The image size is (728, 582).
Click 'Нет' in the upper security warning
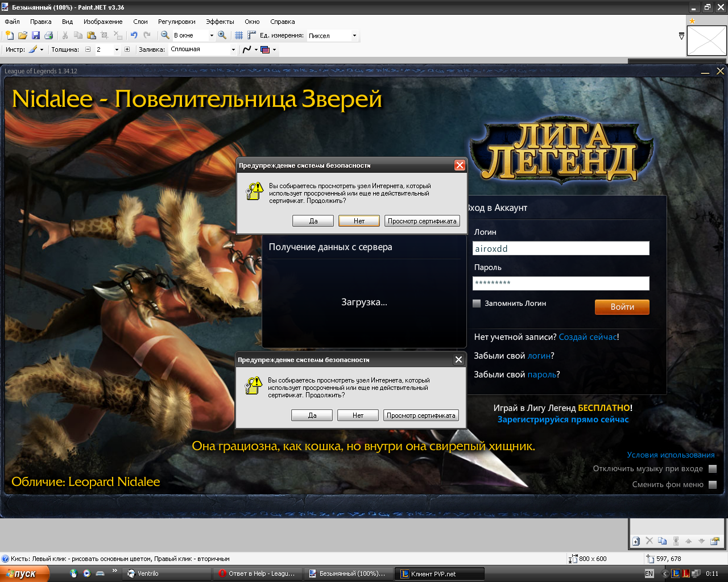pyautogui.click(x=359, y=221)
